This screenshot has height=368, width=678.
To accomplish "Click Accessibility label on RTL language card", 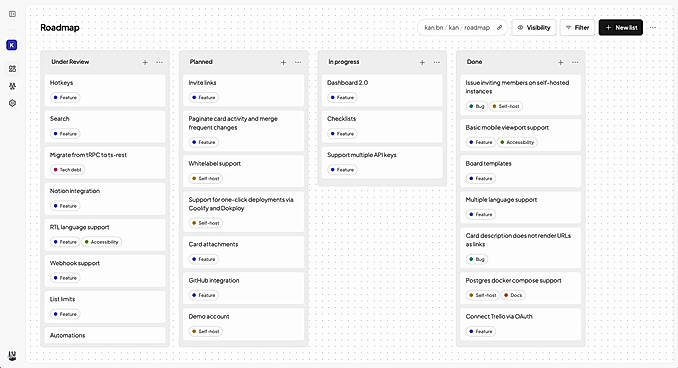I will pyautogui.click(x=102, y=242).
